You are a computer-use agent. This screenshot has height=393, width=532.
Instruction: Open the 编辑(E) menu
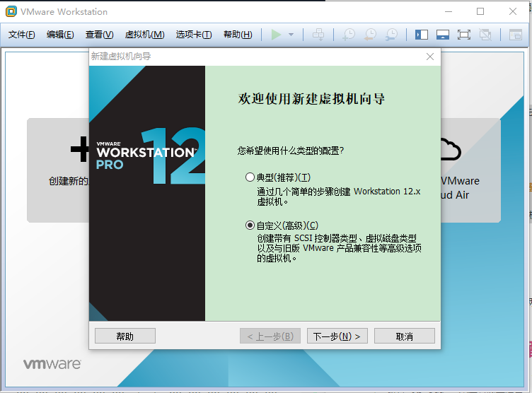tap(60, 35)
